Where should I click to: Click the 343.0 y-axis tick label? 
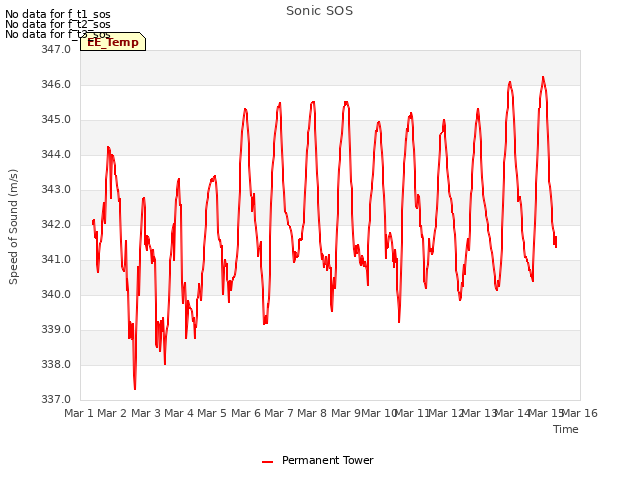point(56,189)
